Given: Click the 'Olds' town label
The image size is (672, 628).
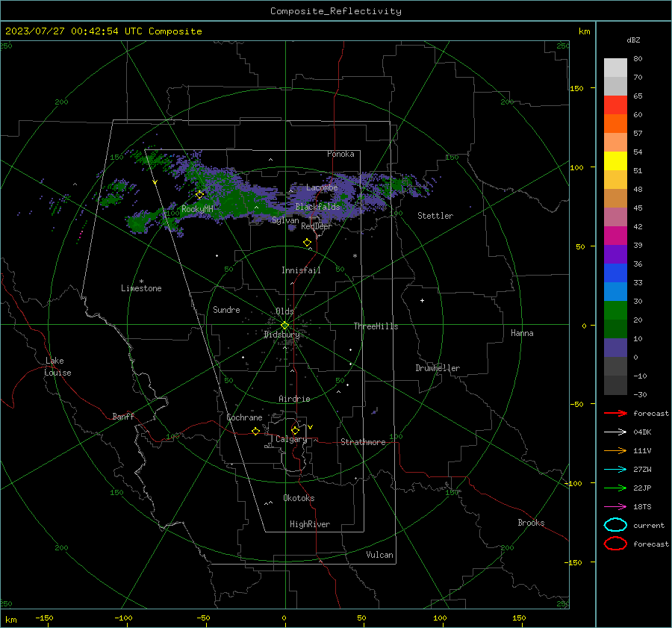Looking at the screenshot, I should [x=284, y=311].
